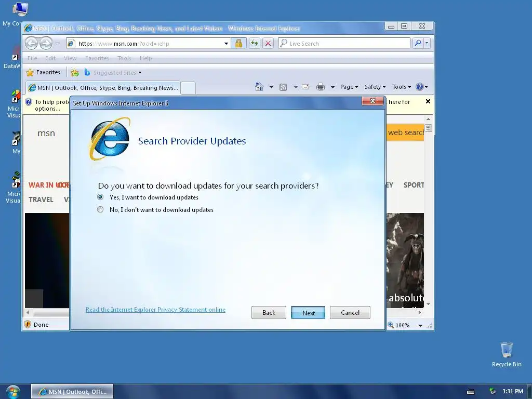Open the View menu
Viewport: 532px width, 399px height.
(x=70, y=58)
